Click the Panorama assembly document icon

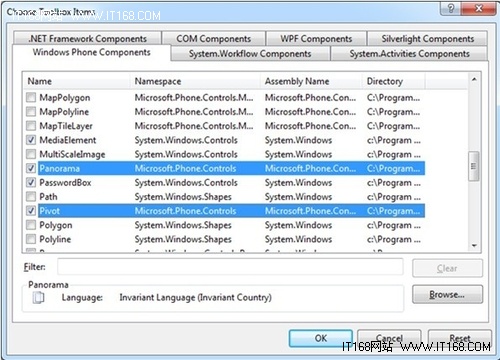(38, 297)
